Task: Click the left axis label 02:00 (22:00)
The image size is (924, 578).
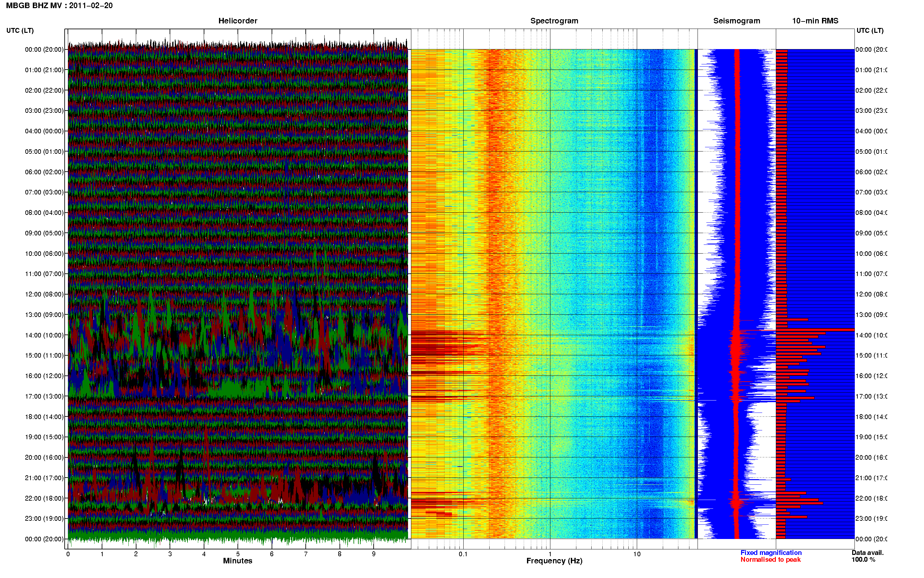Action: click(x=44, y=91)
